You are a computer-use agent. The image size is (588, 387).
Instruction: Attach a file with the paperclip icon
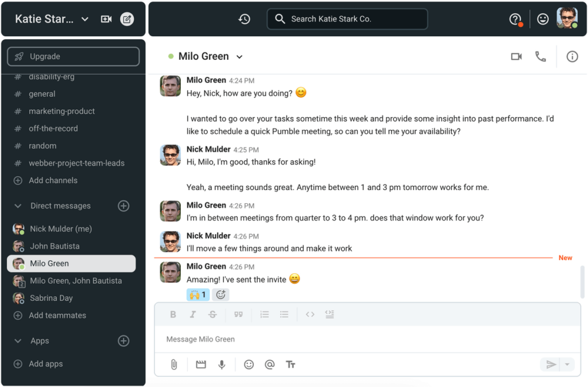(173, 364)
